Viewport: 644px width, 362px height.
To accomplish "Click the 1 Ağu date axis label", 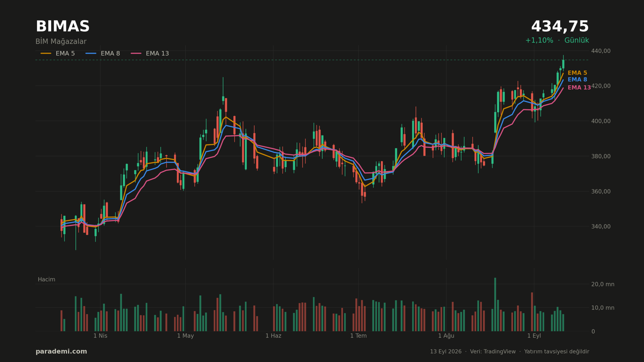I will tap(446, 336).
